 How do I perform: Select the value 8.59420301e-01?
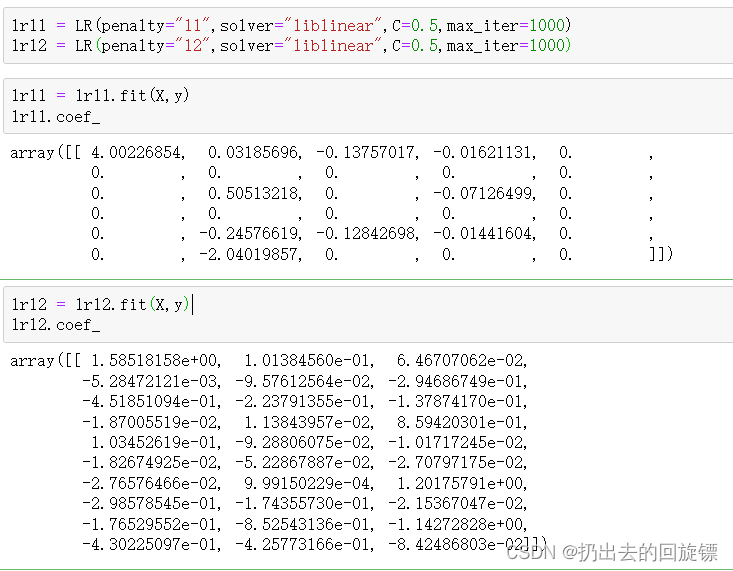[x=460, y=422]
